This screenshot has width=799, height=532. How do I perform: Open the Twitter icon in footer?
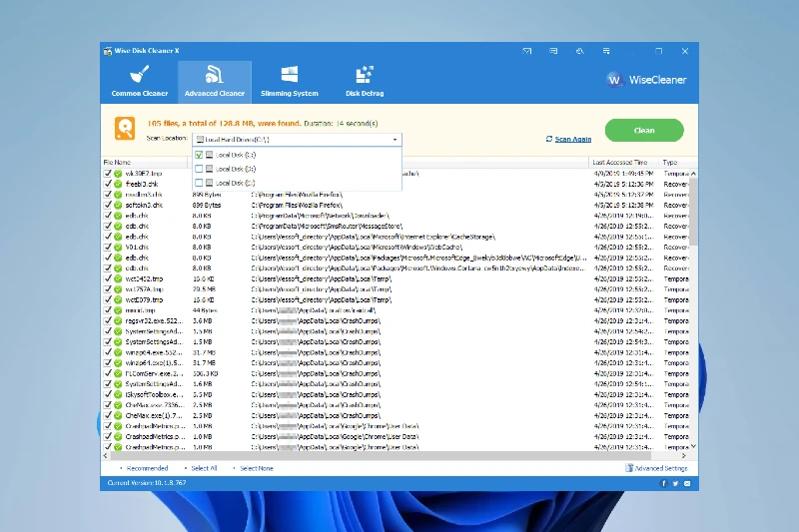(x=675, y=483)
